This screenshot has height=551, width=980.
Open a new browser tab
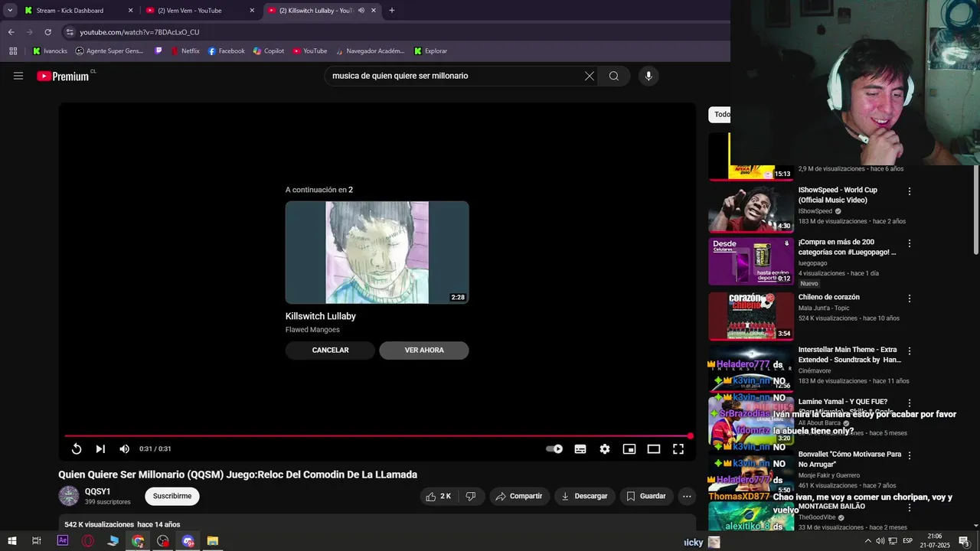coord(392,11)
